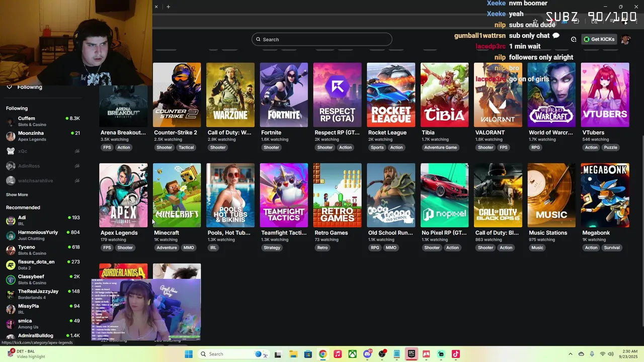Open the Rocket League category cover

click(391, 95)
